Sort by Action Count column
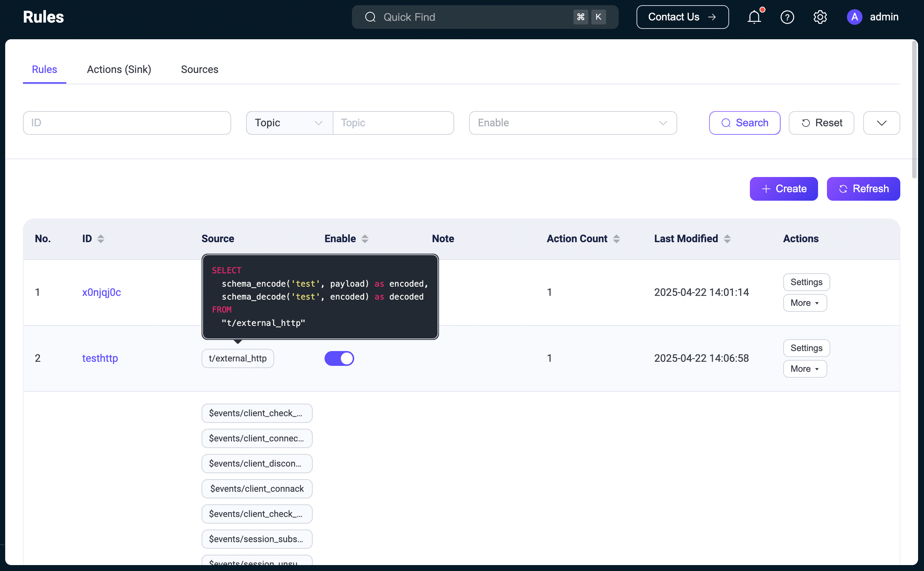Screen dimensions: 924x571 pos(616,239)
